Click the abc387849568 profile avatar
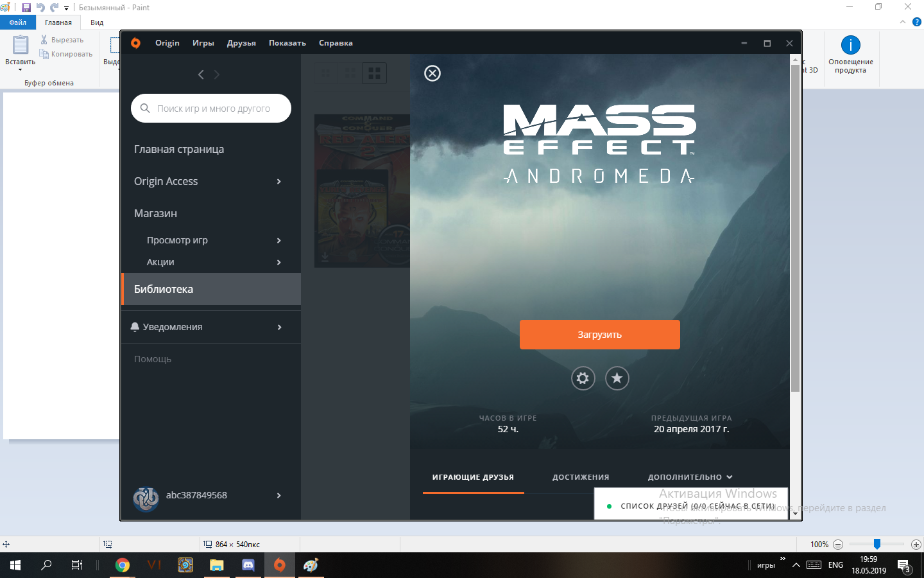 point(146,499)
